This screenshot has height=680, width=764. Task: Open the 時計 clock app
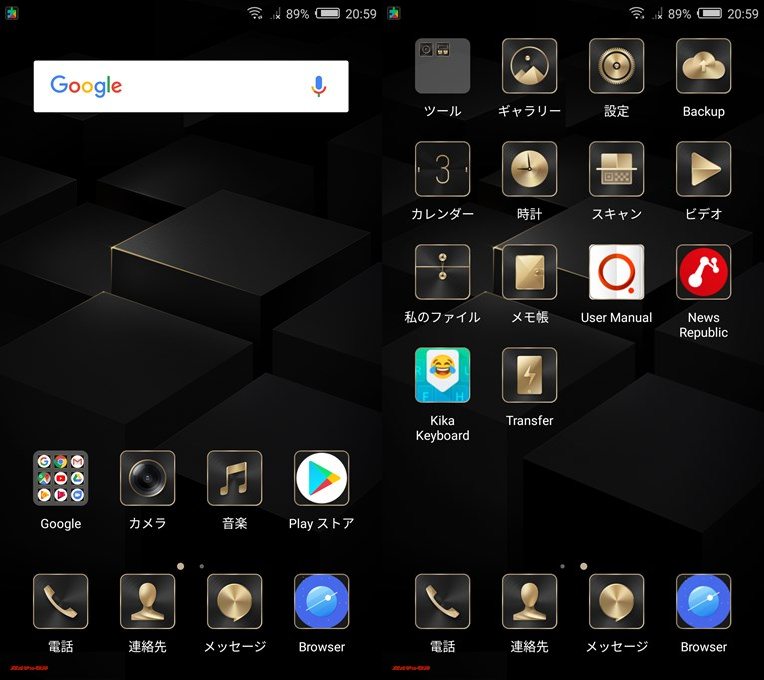point(529,169)
